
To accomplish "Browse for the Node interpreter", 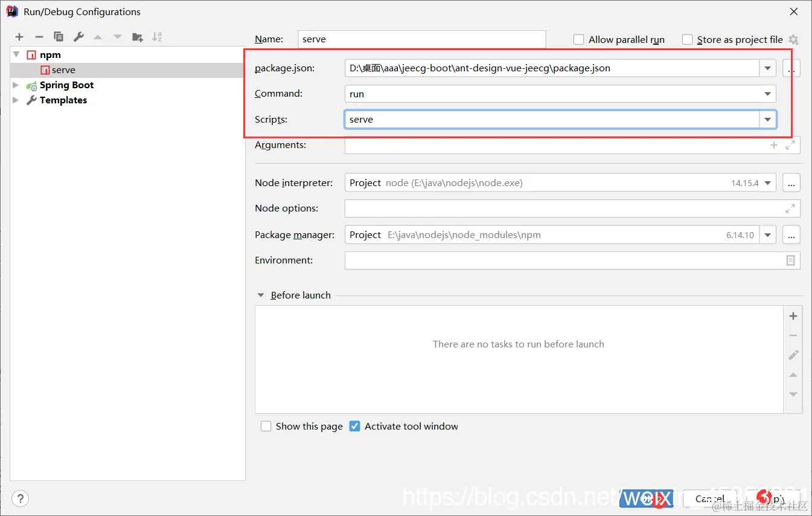I will (x=791, y=182).
